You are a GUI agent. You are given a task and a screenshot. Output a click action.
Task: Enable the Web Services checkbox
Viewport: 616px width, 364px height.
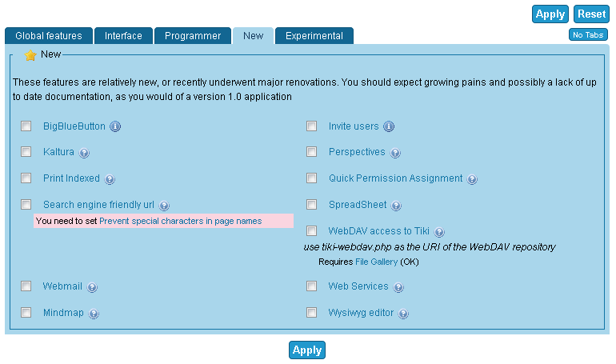(311, 286)
